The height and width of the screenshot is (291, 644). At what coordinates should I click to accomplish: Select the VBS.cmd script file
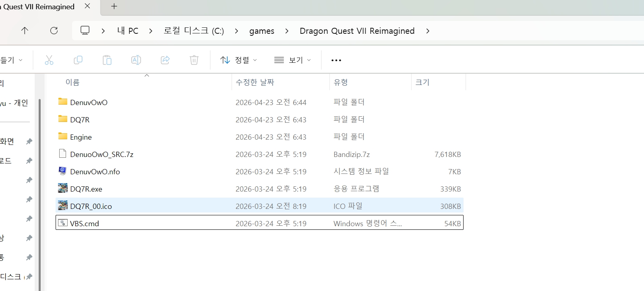tap(85, 224)
